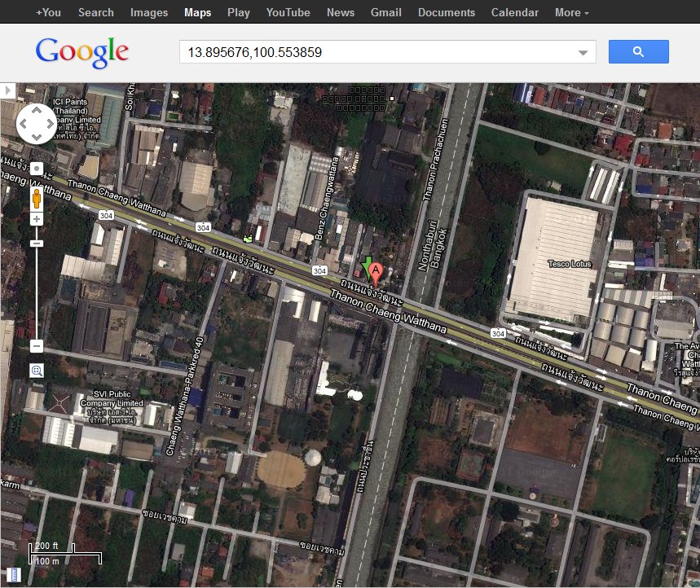
Task: Click the drag-to-zoom magnifier icon
Action: (x=37, y=371)
